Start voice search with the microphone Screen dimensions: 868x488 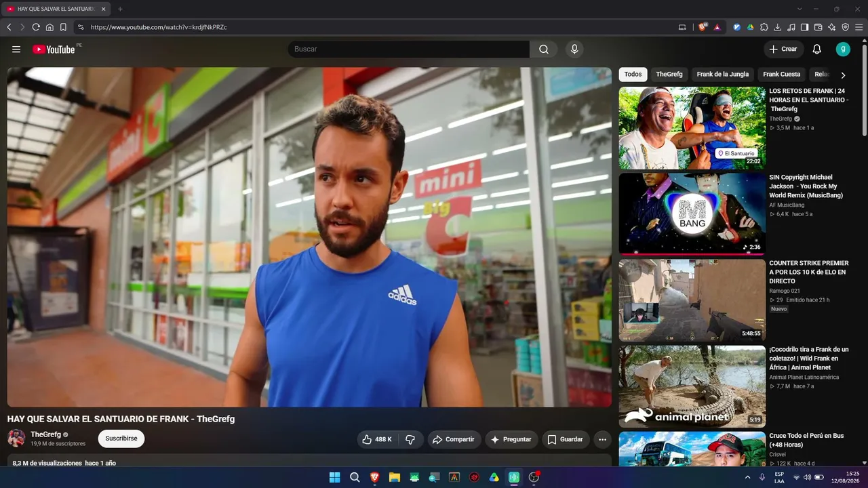574,49
